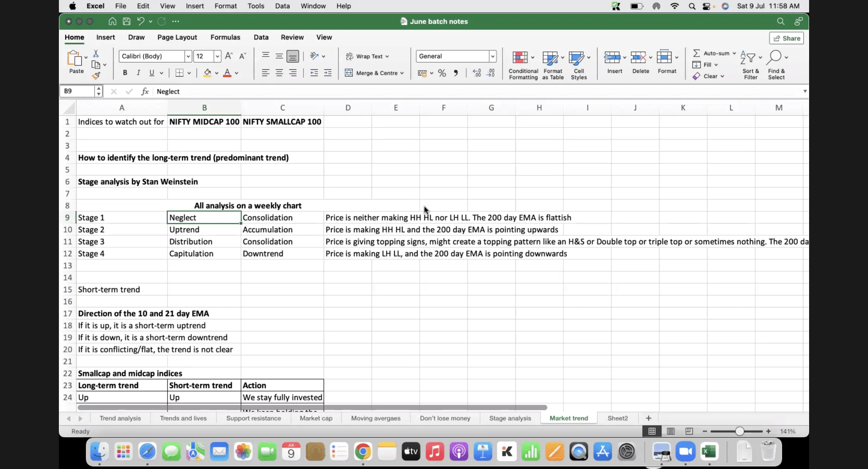Open the Formulas ribbon tab
868x469 pixels.
point(225,37)
